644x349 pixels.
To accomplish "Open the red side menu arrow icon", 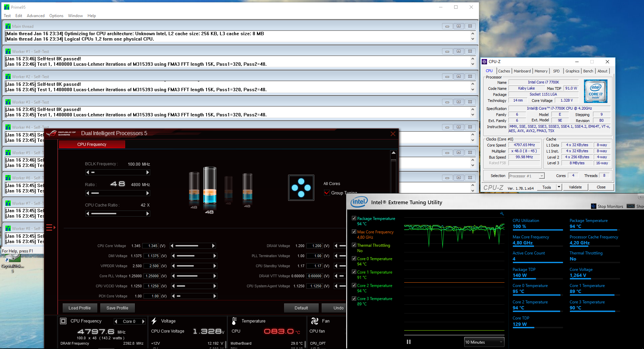I will point(51,228).
